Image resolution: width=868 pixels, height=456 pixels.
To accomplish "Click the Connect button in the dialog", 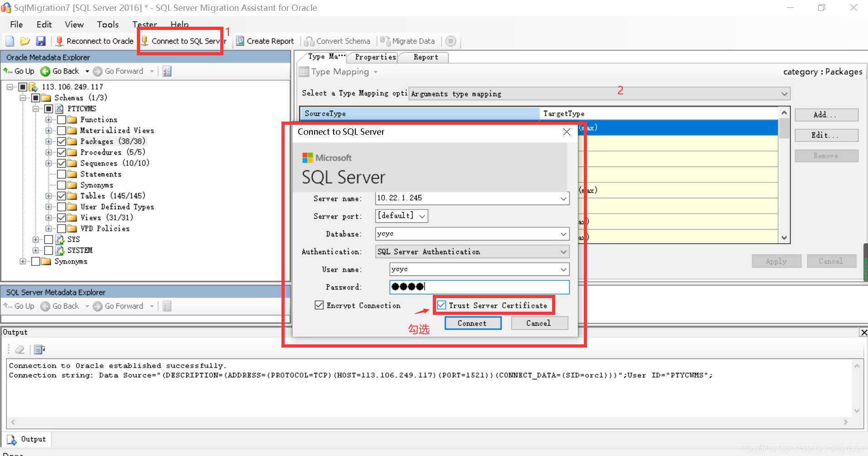I will coord(473,323).
